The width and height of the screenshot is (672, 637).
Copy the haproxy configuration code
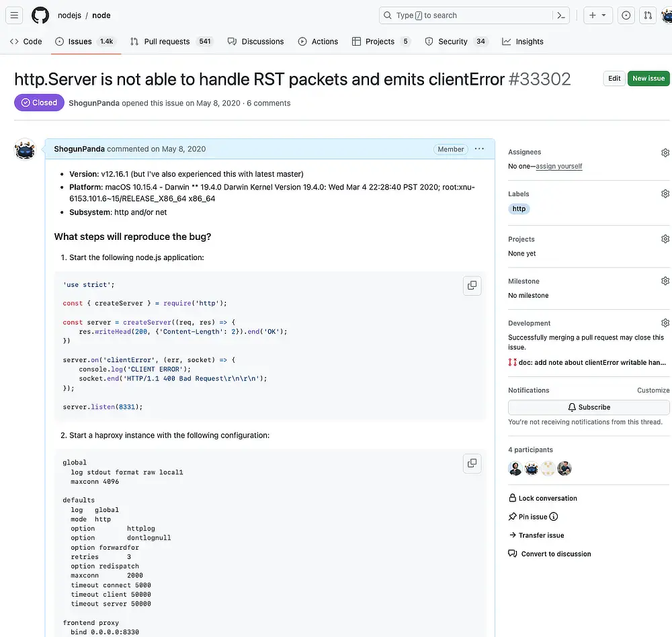(472, 463)
